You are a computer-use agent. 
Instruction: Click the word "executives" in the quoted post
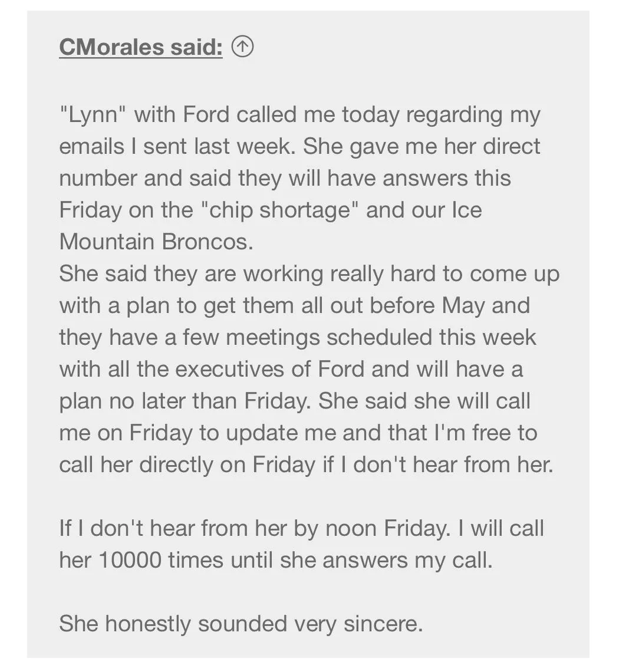pos(230,369)
